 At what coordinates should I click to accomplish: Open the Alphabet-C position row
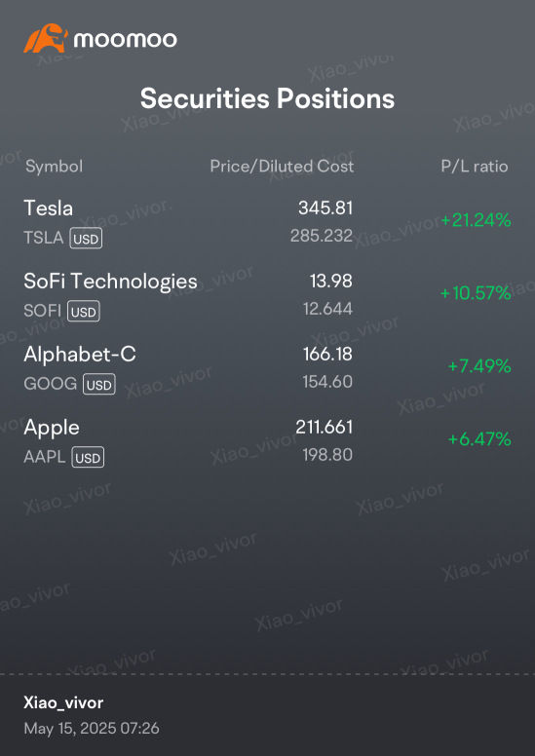(x=267, y=367)
